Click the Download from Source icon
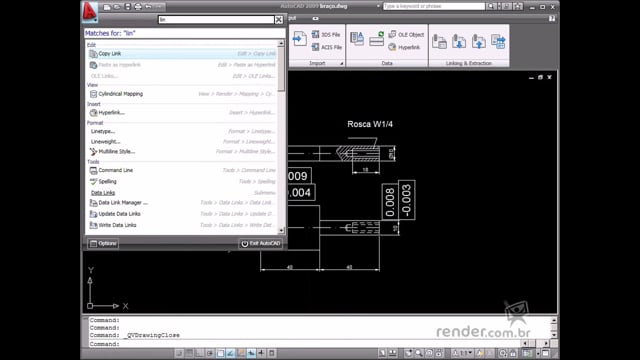 (459, 41)
